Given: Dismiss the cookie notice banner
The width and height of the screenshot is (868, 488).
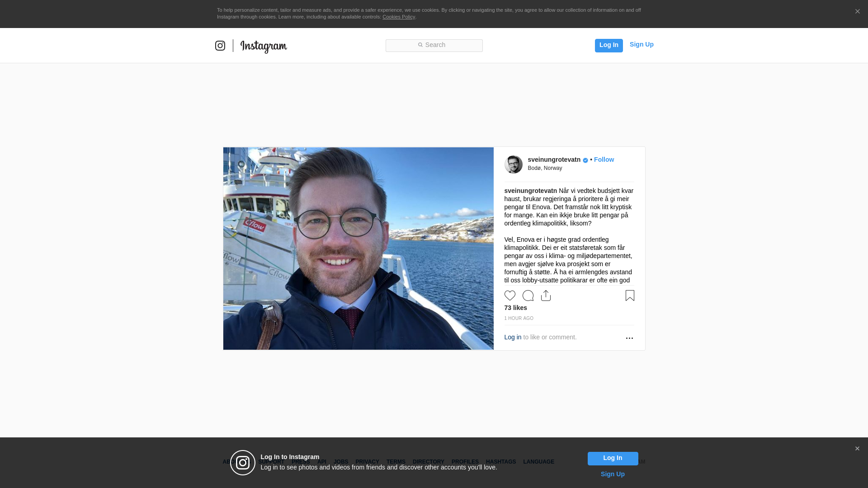Looking at the screenshot, I should point(857,11).
